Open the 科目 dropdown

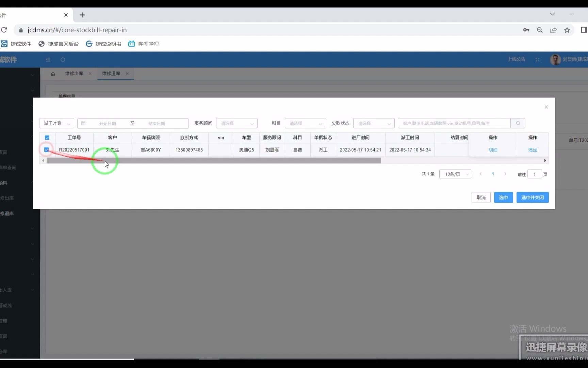pos(305,123)
